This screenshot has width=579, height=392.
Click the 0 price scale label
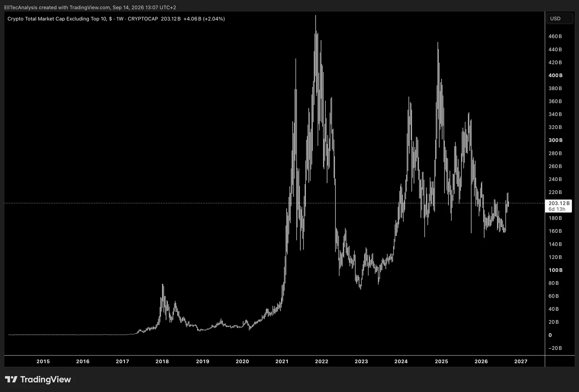tap(550, 335)
